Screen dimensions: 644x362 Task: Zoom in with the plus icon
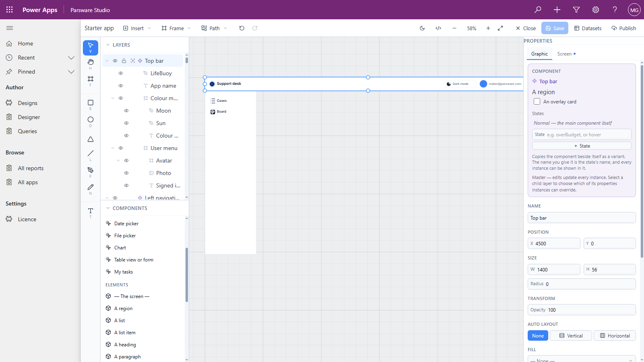pyautogui.click(x=488, y=28)
